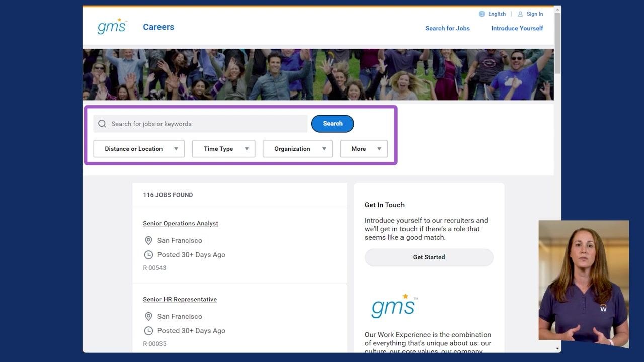Screen dimensions: 644x362
Task: Open the Organization filter dropdown
Action: (x=297, y=149)
